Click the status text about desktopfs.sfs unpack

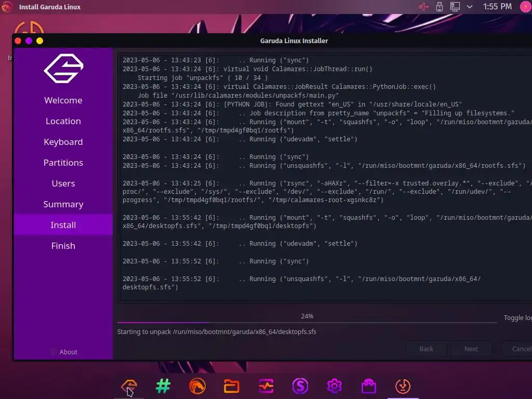217,332
